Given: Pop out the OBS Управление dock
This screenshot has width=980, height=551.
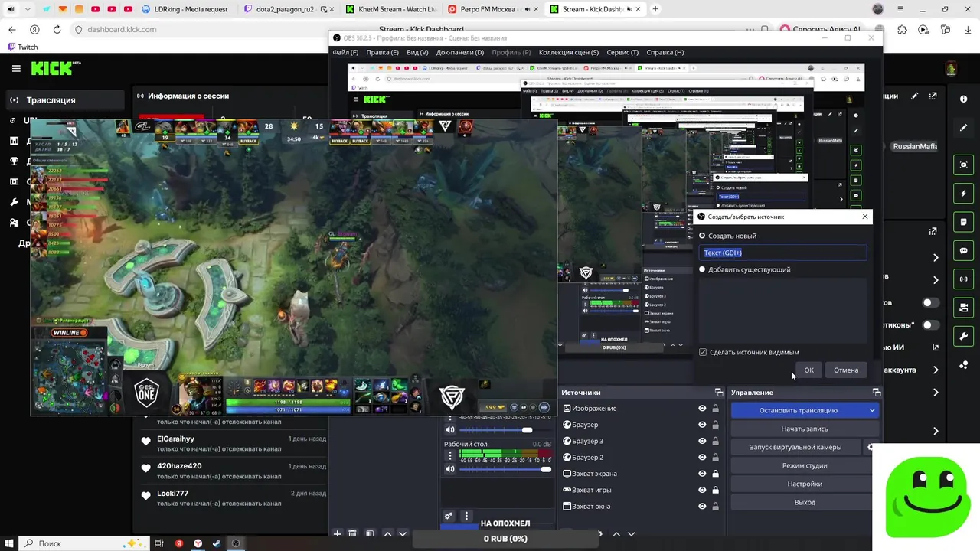Looking at the screenshot, I should point(877,393).
